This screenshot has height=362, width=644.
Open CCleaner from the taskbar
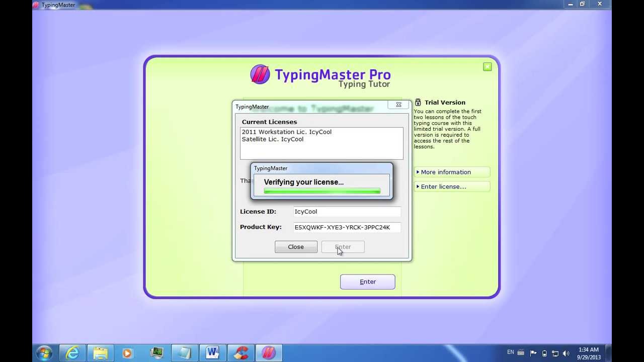pos(241,353)
